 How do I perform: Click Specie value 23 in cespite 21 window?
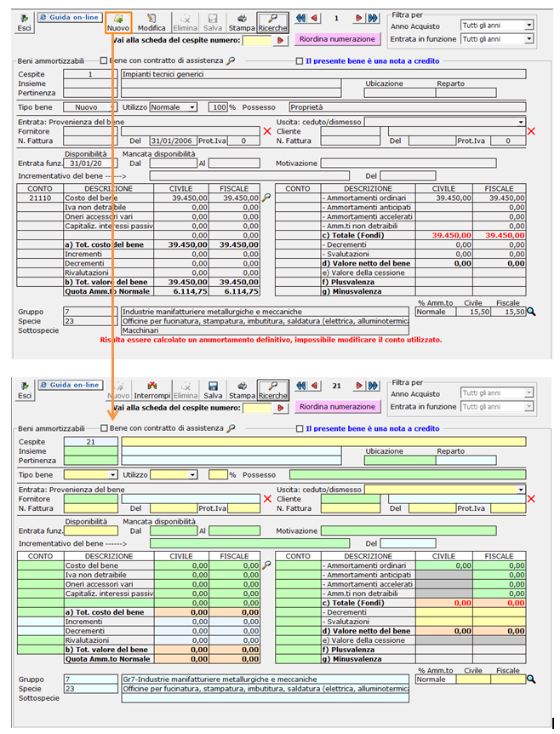pos(91,689)
